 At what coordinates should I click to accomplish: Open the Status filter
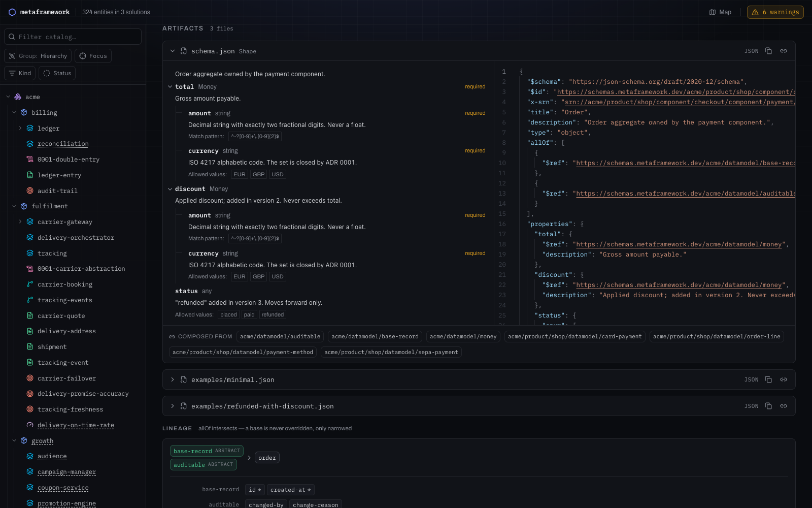(57, 73)
